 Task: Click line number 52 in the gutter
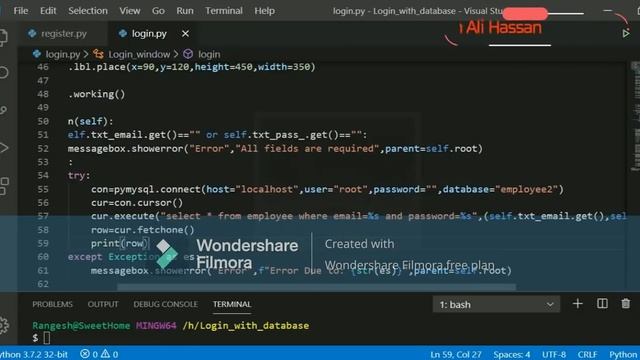coord(43,149)
